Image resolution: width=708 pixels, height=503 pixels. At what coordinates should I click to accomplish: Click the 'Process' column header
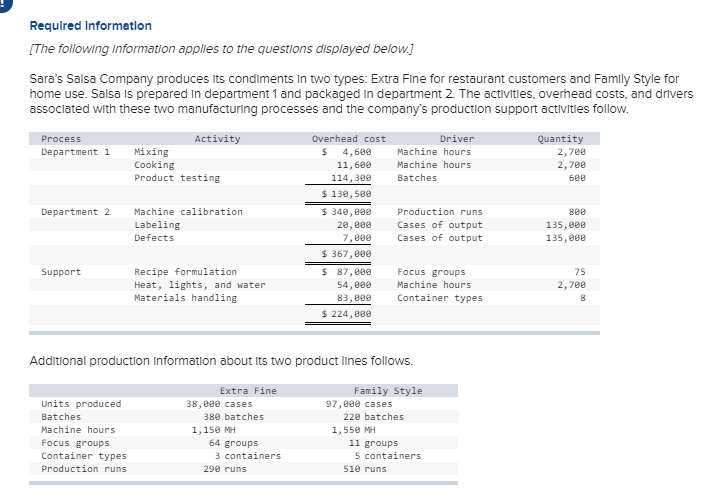tap(61, 139)
